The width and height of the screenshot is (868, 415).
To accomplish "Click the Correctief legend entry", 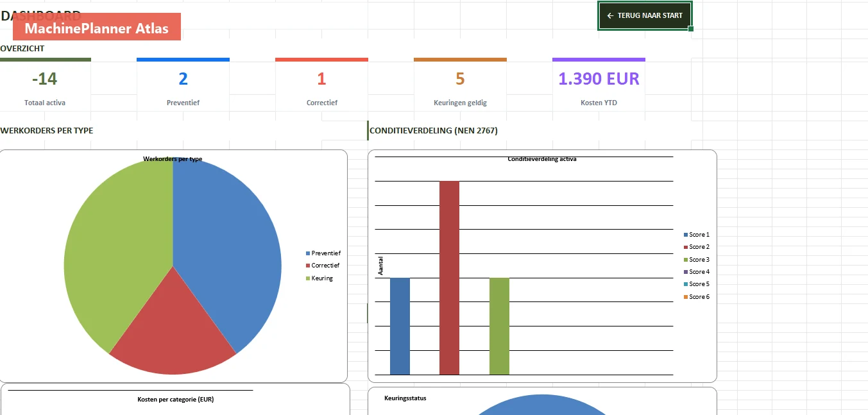I will [323, 265].
